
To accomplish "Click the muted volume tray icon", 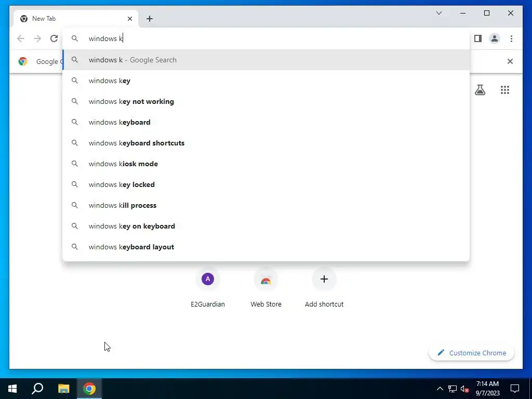I will click(465, 389).
